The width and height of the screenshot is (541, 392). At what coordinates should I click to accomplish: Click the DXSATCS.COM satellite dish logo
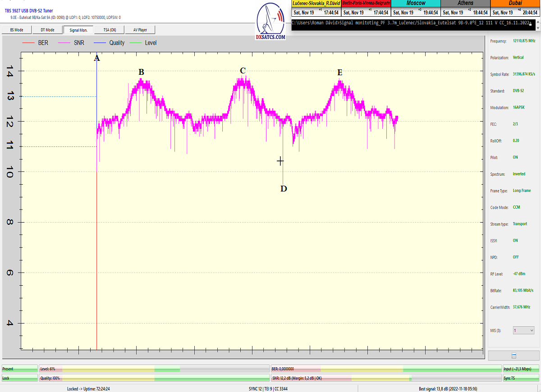pos(270,22)
